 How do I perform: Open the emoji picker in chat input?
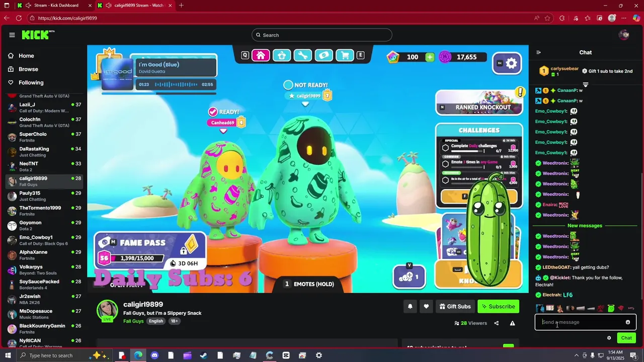628,322
